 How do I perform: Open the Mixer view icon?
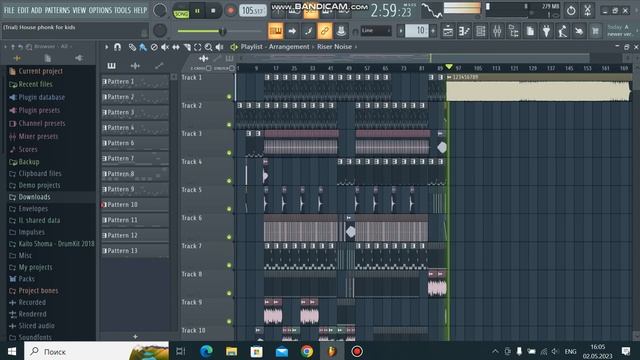pyautogui.click(x=497, y=31)
